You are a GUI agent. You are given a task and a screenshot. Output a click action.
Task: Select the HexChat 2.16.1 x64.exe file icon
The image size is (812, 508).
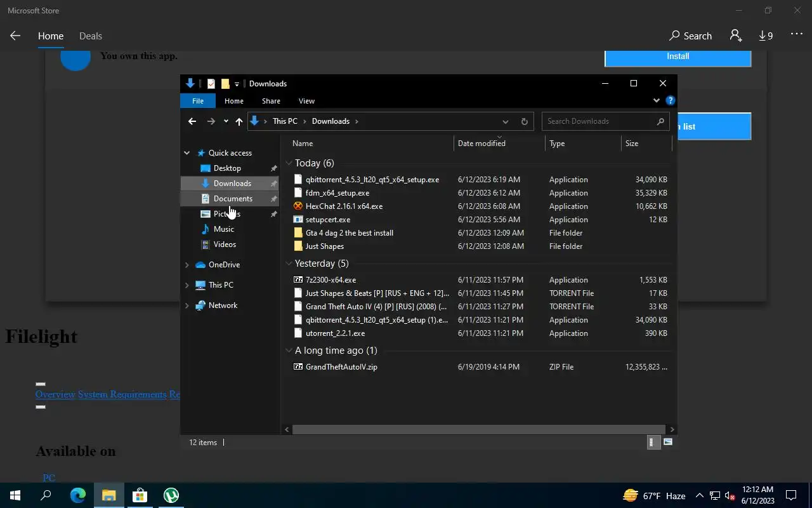(x=298, y=206)
